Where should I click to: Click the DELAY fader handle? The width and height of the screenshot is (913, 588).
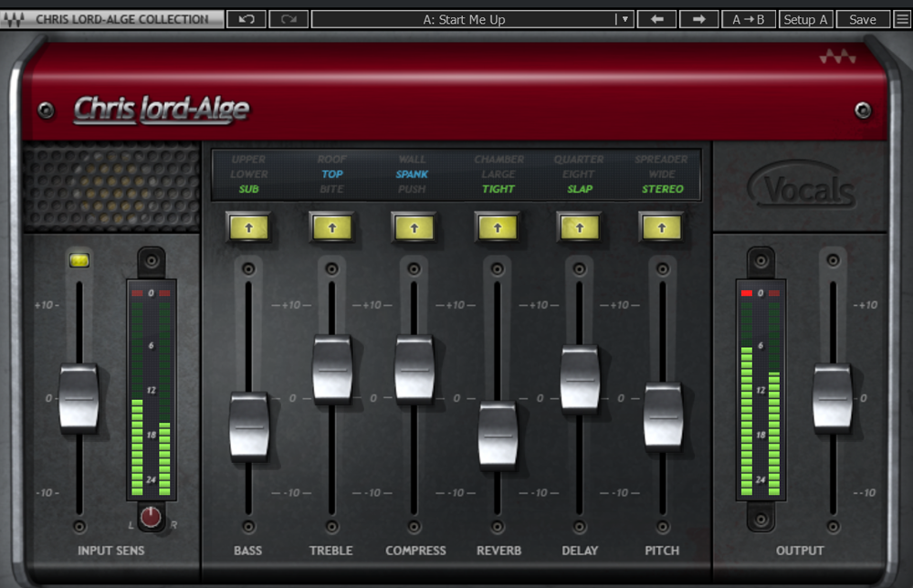[x=580, y=380]
